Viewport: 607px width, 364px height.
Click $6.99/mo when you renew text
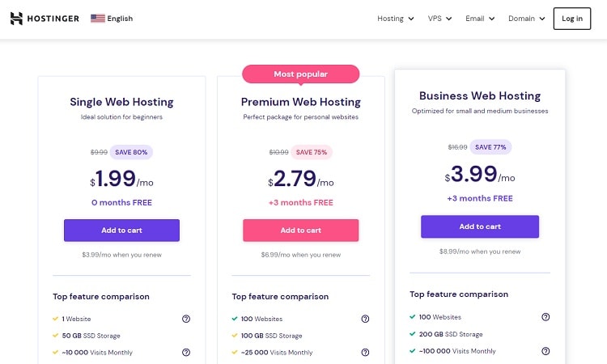click(301, 255)
